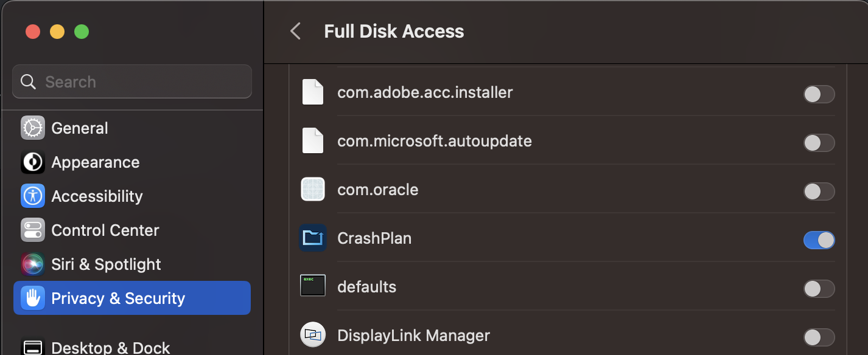This screenshot has height=355, width=868.
Task: Select Privacy & Security in the sidebar
Action: (x=118, y=298)
